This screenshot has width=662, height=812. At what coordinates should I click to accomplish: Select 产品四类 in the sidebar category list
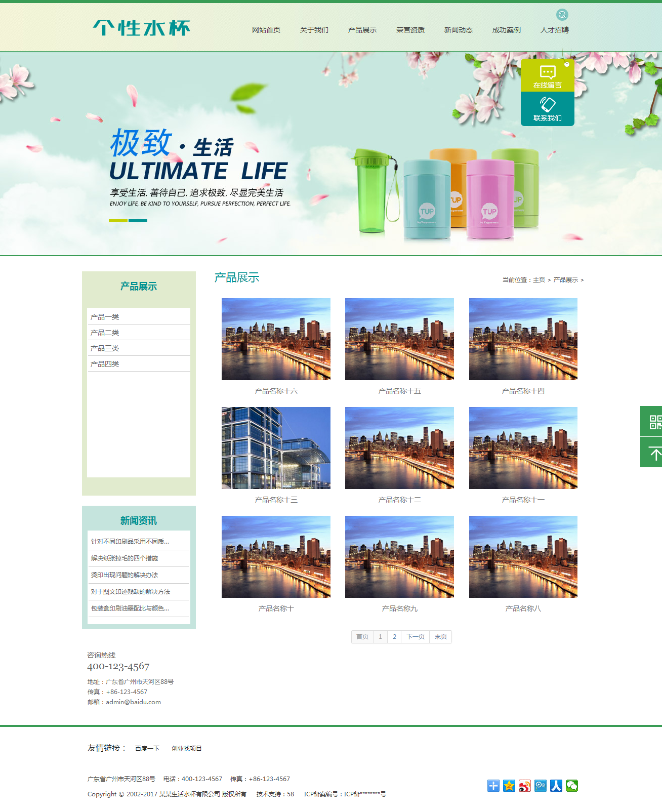coord(105,364)
